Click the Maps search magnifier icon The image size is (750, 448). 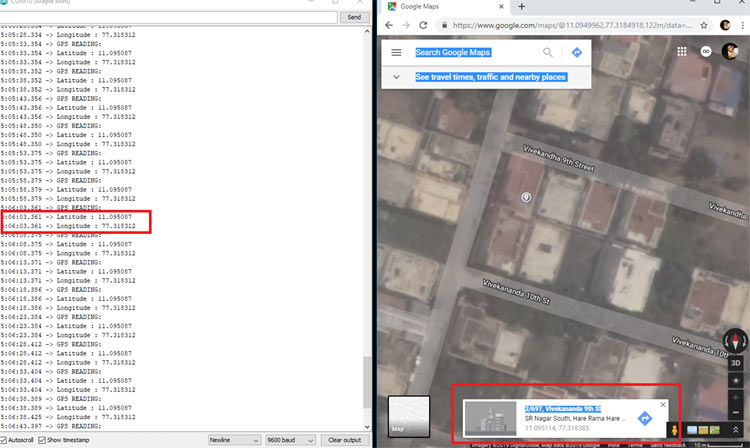pos(548,53)
